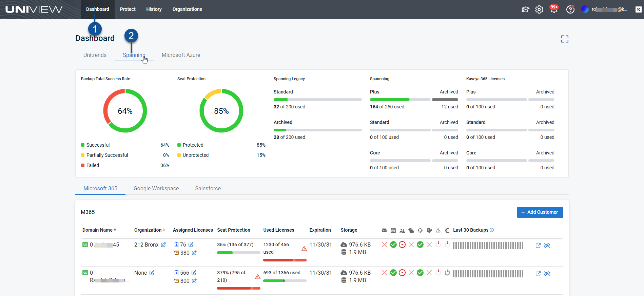The image size is (644, 296).
Task: Click the Teams column header icon
Action: coord(429,230)
